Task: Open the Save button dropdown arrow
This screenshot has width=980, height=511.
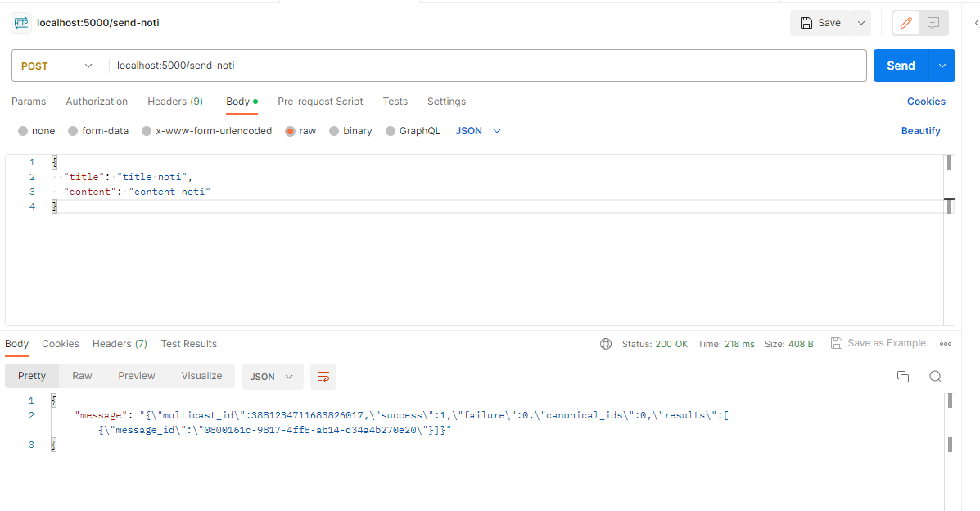Action: point(860,23)
